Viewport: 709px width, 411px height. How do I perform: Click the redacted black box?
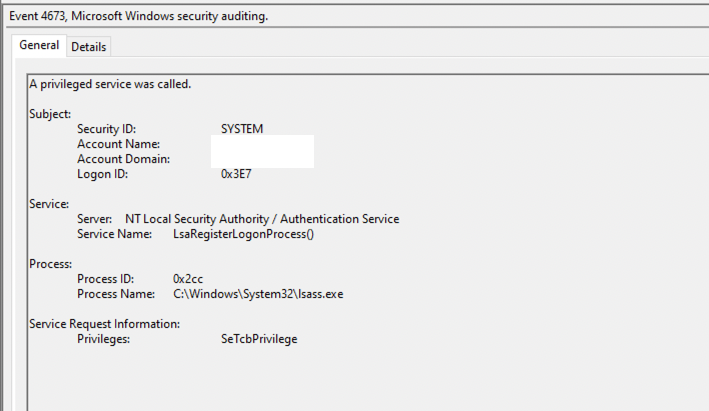tap(263, 151)
